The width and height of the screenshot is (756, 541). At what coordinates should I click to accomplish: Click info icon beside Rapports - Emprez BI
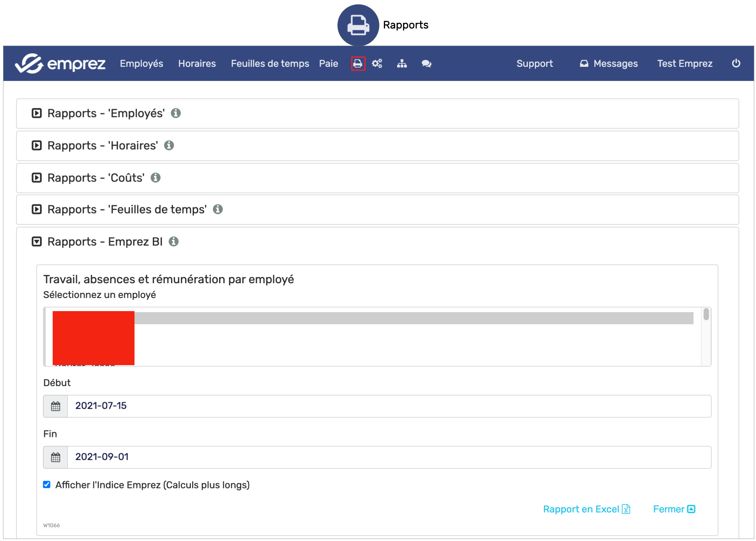173,242
